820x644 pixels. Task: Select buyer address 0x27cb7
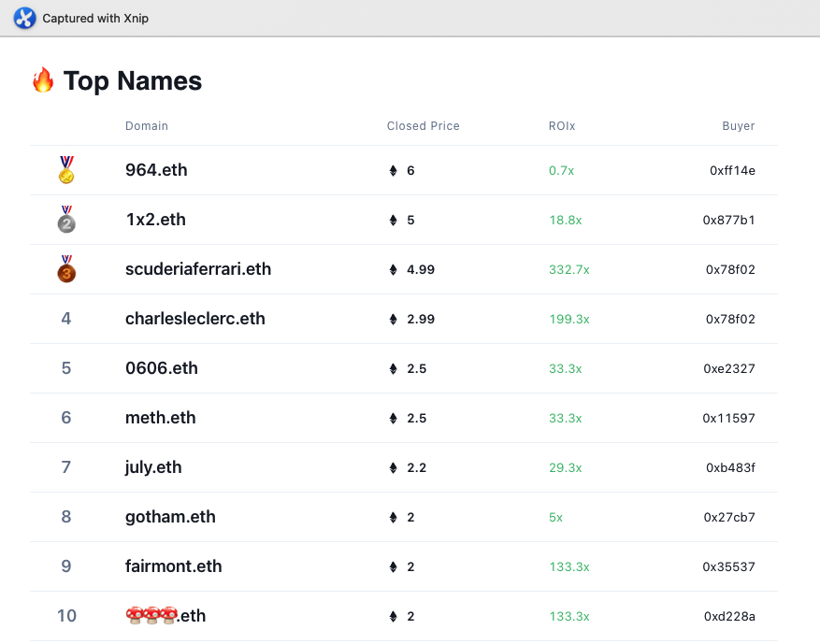pos(729,517)
